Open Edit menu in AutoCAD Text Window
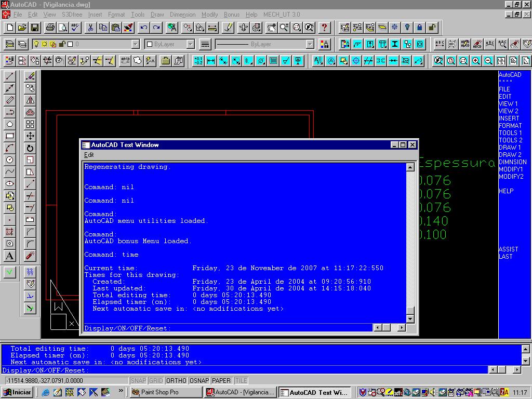Image resolution: width=532 pixels, height=399 pixels. coord(89,155)
